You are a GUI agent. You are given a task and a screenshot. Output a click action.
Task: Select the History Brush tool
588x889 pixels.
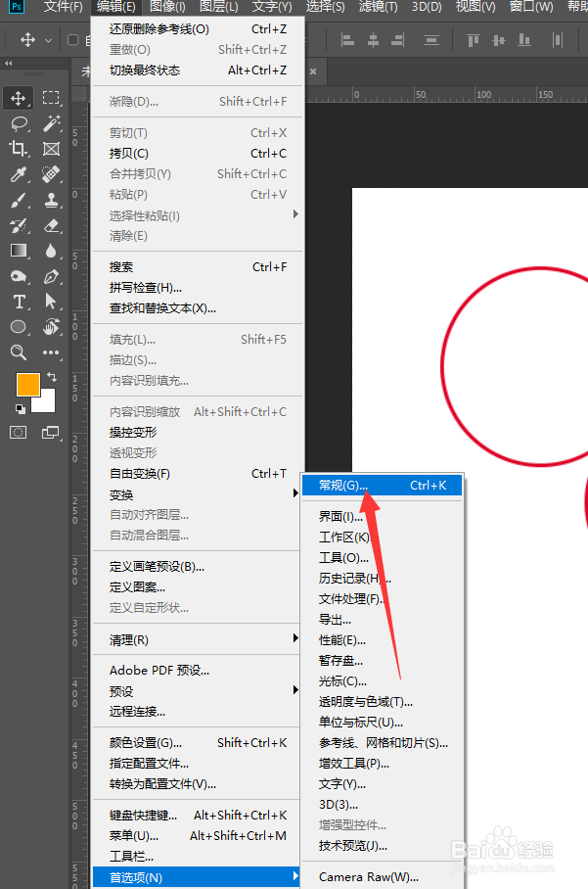(x=19, y=225)
